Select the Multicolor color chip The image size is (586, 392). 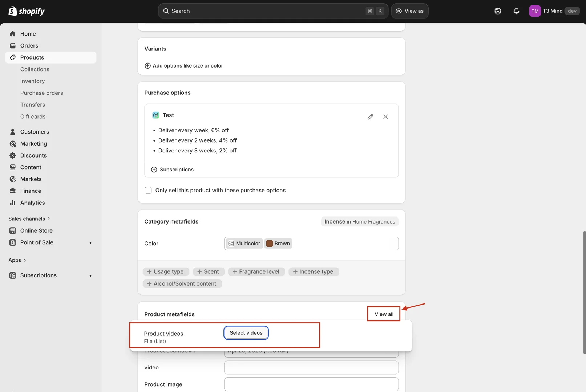244,244
